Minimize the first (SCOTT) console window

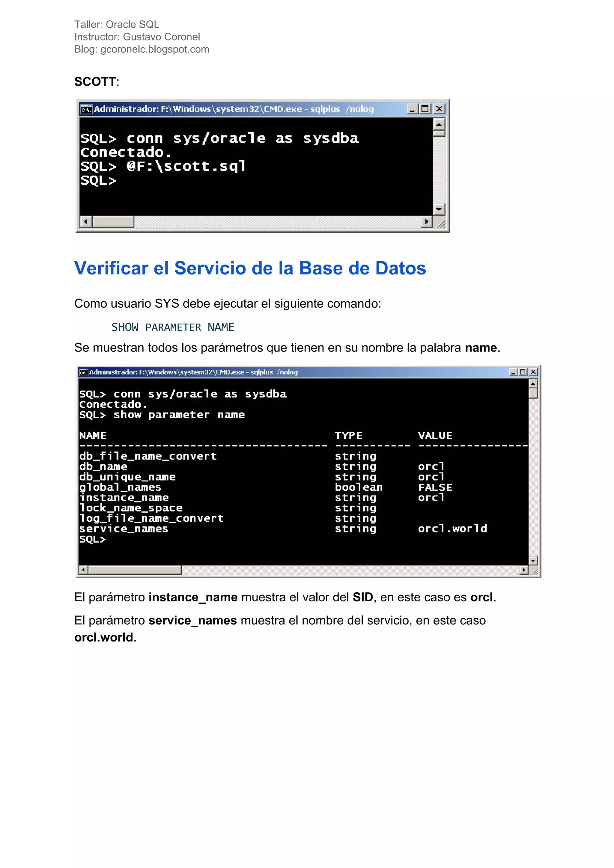[412, 109]
